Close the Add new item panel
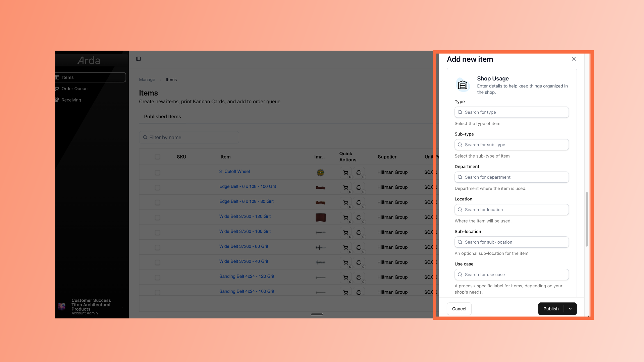This screenshot has width=644, height=362. click(574, 59)
